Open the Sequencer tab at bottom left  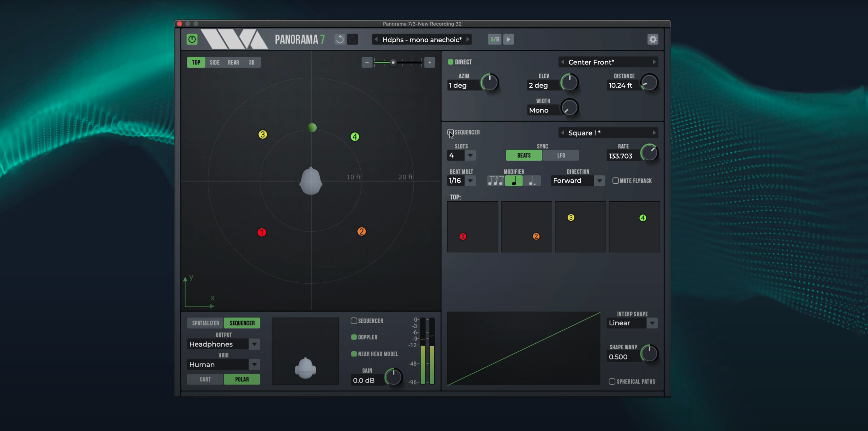(x=242, y=323)
